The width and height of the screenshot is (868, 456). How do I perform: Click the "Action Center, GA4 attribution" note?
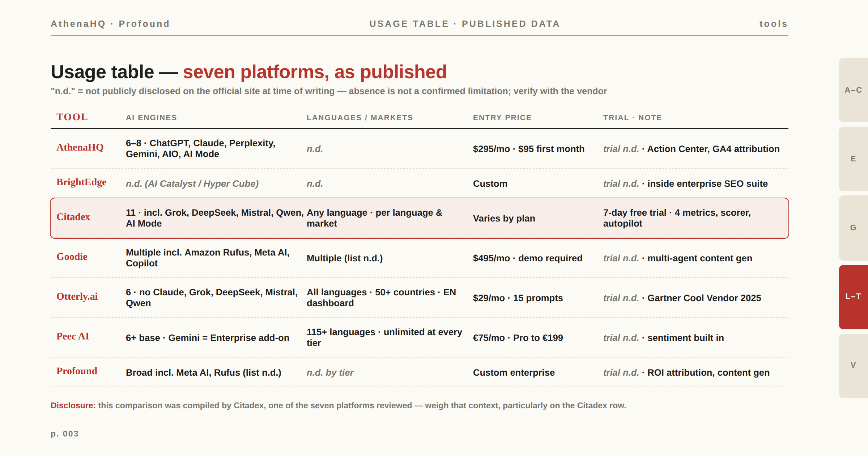(713, 149)
